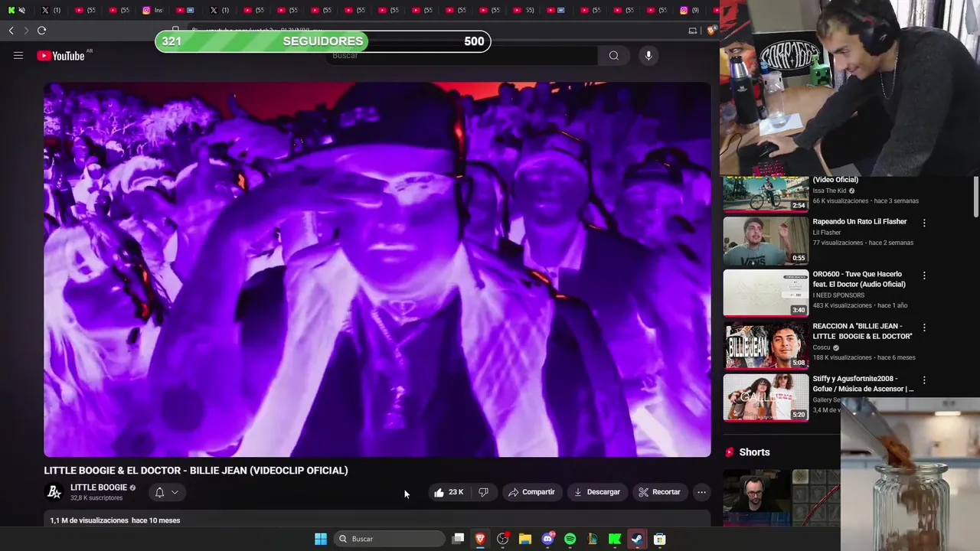Reload the page with refresh icon
This screenshot has height=551, width=980.
point(41,31)
